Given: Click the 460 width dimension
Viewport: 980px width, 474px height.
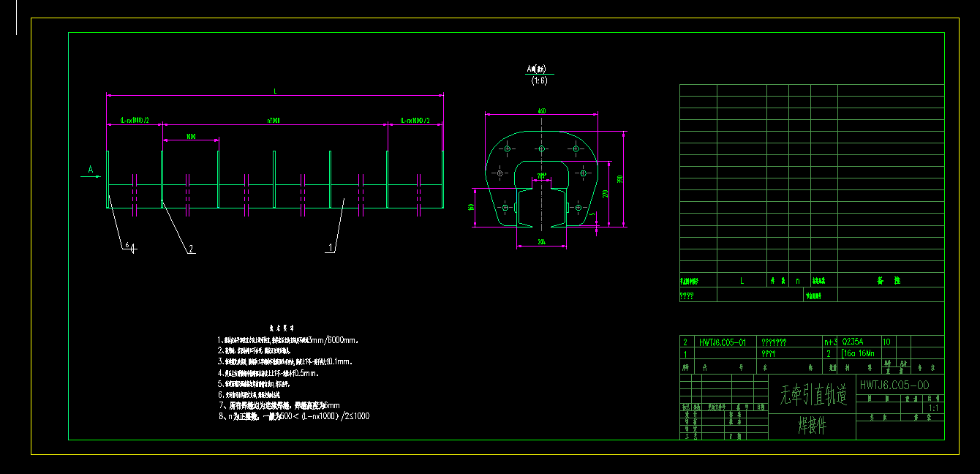Looking at the screenshot, I should [x=541, y=110].
